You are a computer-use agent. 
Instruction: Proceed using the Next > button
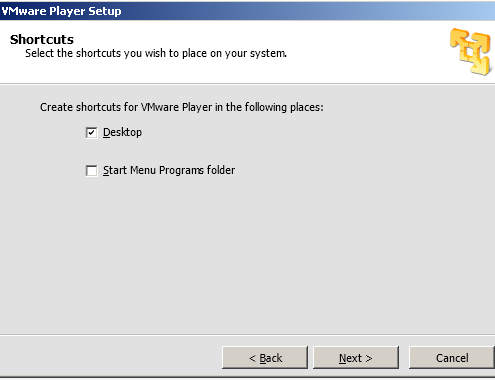[x=356, y=358]
